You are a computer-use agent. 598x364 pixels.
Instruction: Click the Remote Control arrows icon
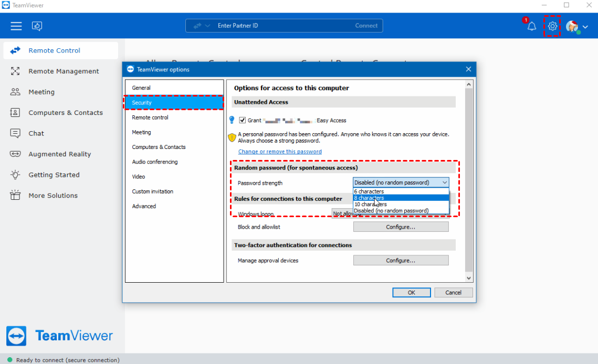coord(15,50)
